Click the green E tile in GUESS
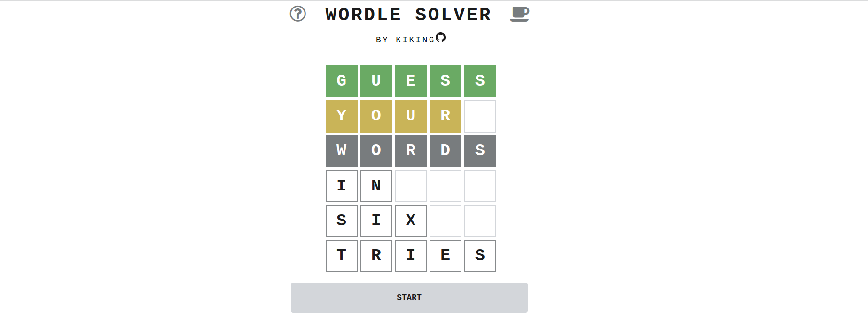The image size is (868, 316). coord(411,81)
